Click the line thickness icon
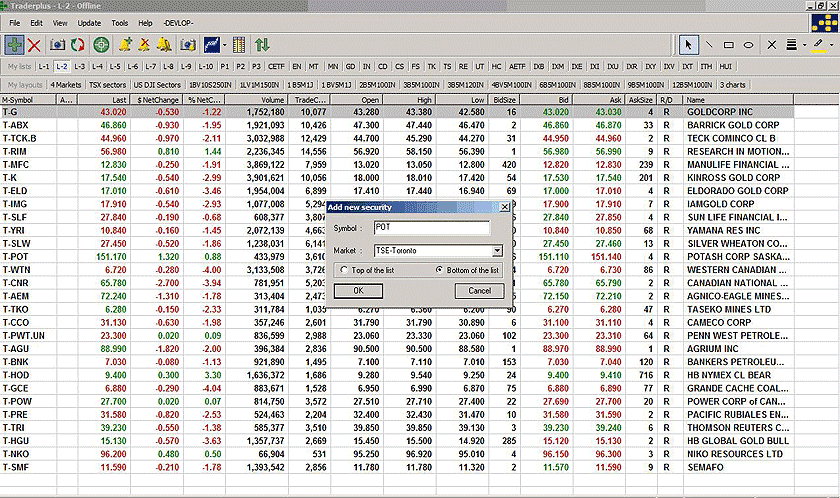Viewport: 840px width, 498px height. 791,45
